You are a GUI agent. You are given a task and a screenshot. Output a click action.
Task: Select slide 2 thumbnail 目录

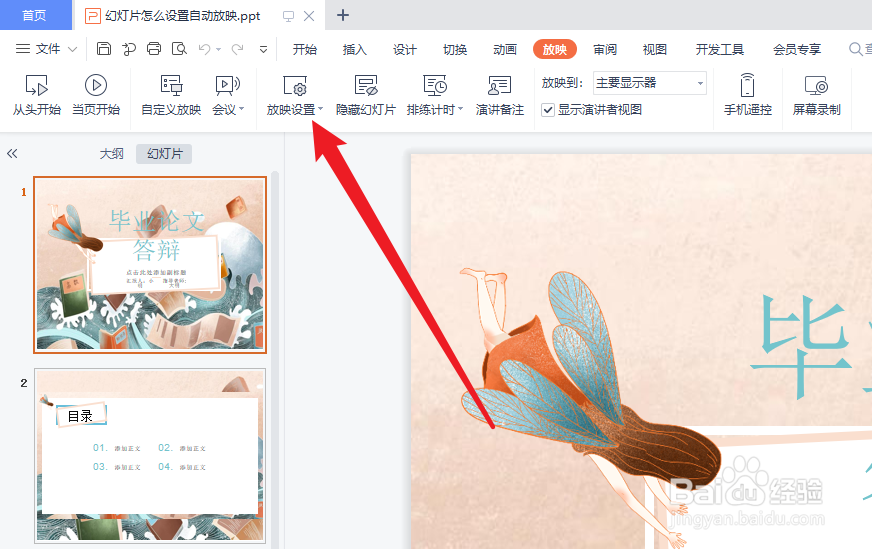pyautogui.click(x=150, y=456)
